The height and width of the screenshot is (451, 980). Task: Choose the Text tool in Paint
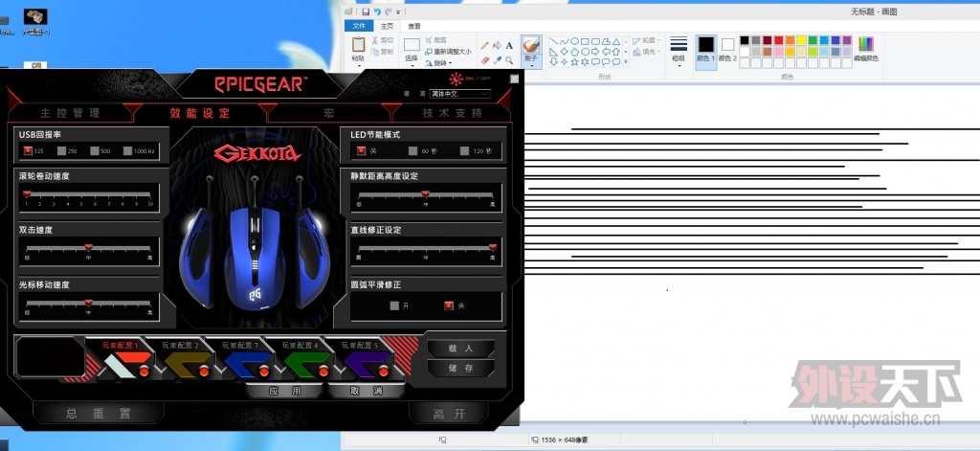pyautogui.click(x=509, y=46)
